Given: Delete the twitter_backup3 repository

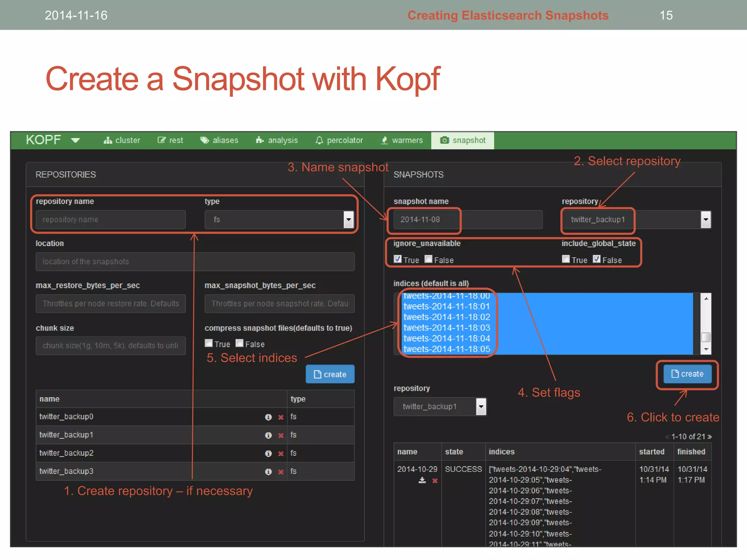Looking at the screenshot, I should 281,472.
